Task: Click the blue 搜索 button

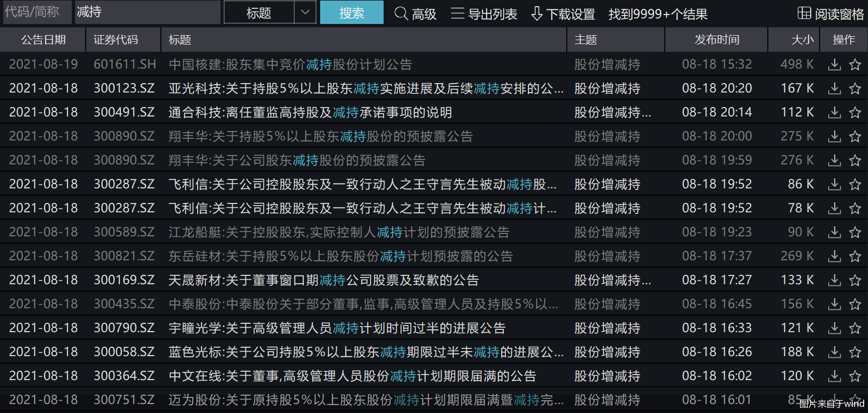Action: tap(352, 12)
